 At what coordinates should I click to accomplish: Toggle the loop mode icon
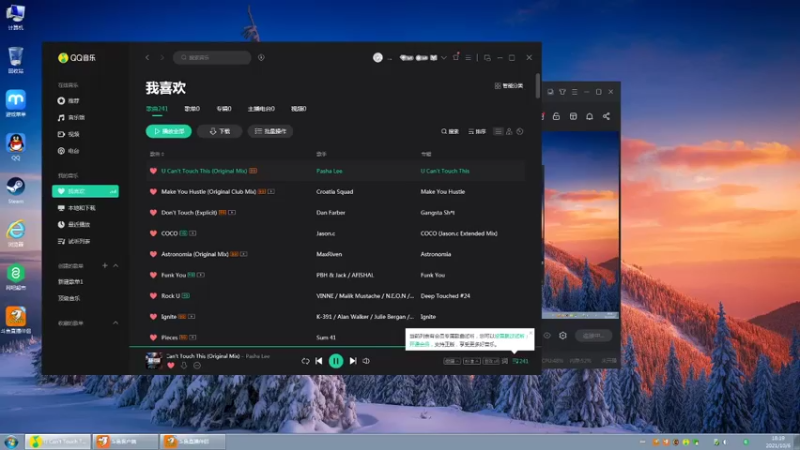(305, 361)
